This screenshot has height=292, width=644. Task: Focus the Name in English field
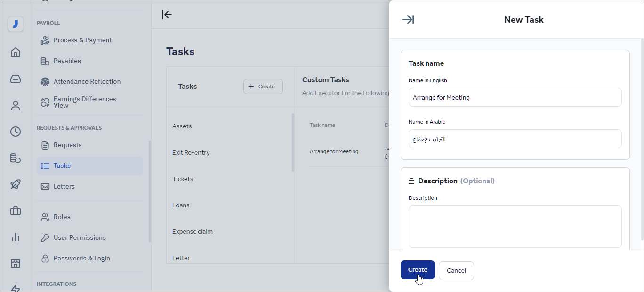click(x=515, y=97)
